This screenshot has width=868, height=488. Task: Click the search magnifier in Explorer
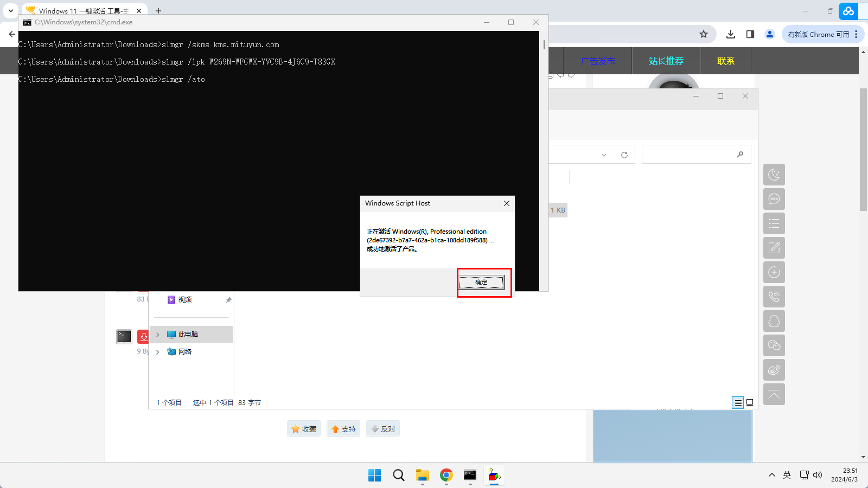740,155
